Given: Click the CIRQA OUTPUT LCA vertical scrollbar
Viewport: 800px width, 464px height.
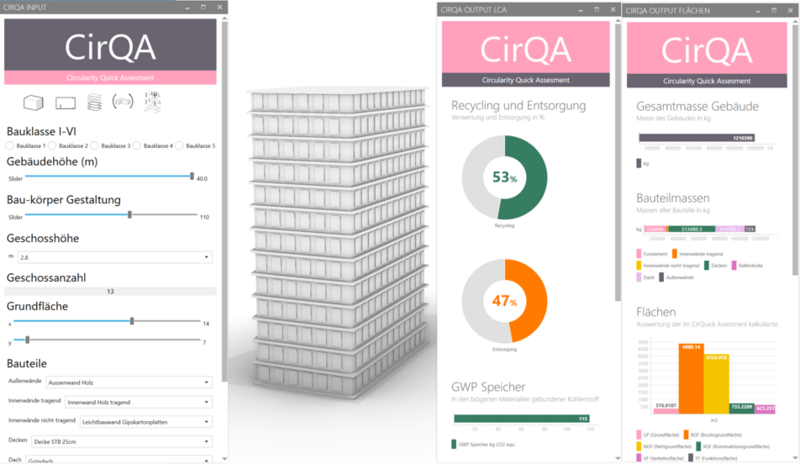Looking at the screenshot, I should (618, 162).
